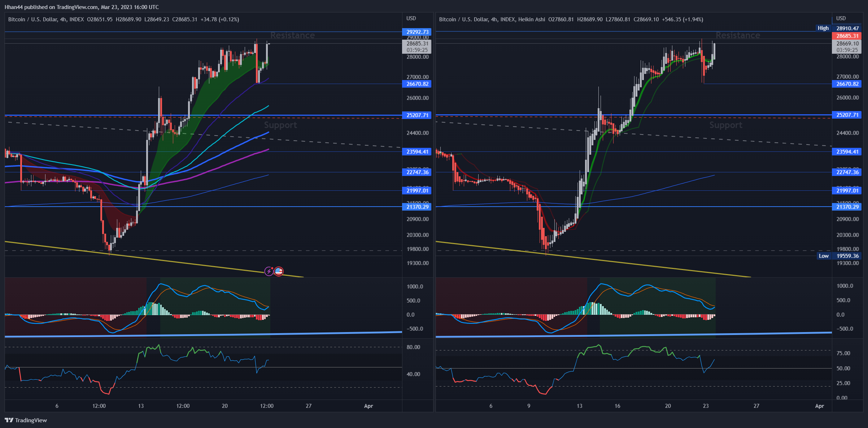Click the purple lightning event icon
The image size is (868, 428).
coord(269,271)
